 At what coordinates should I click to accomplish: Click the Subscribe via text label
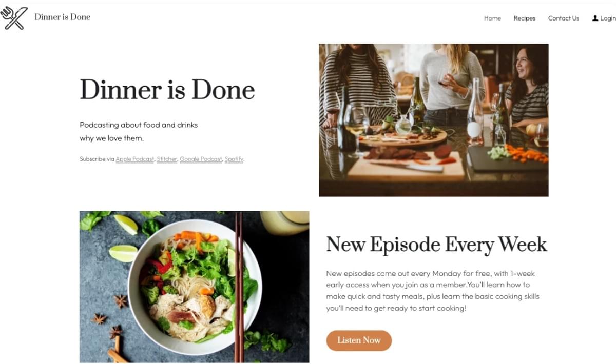(97, 159)
